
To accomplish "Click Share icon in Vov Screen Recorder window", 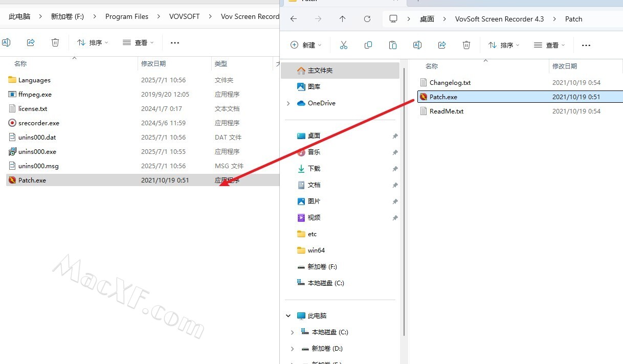I will pyautogui.click(x=31, y=42).
